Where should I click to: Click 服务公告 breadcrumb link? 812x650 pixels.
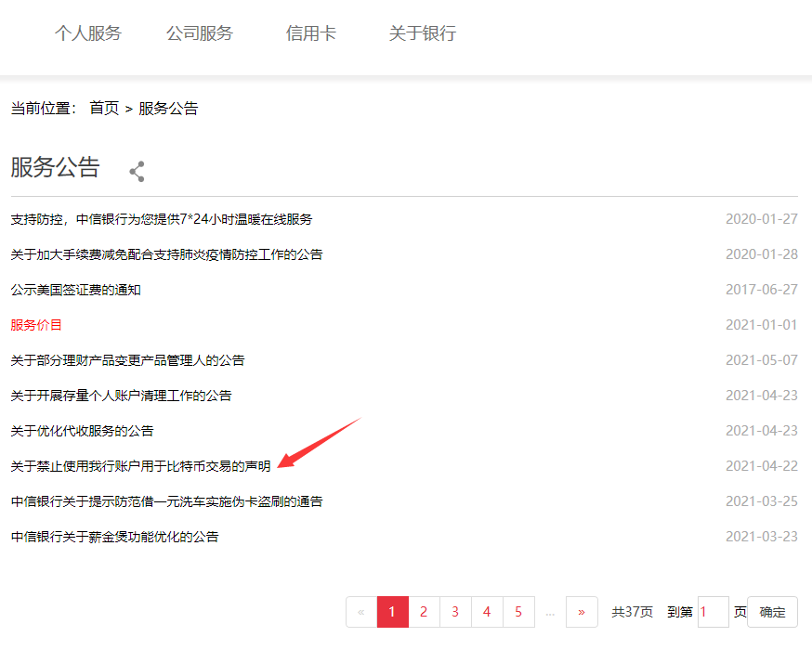pyautogui.click(x=168, y=108)
